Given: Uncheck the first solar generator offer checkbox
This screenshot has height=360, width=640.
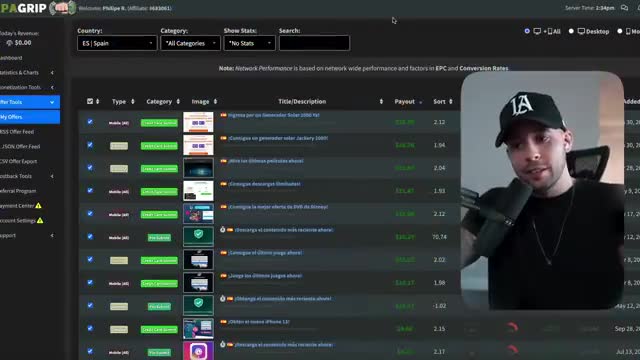Looking at the screenshot, I should tap(90, 122).
